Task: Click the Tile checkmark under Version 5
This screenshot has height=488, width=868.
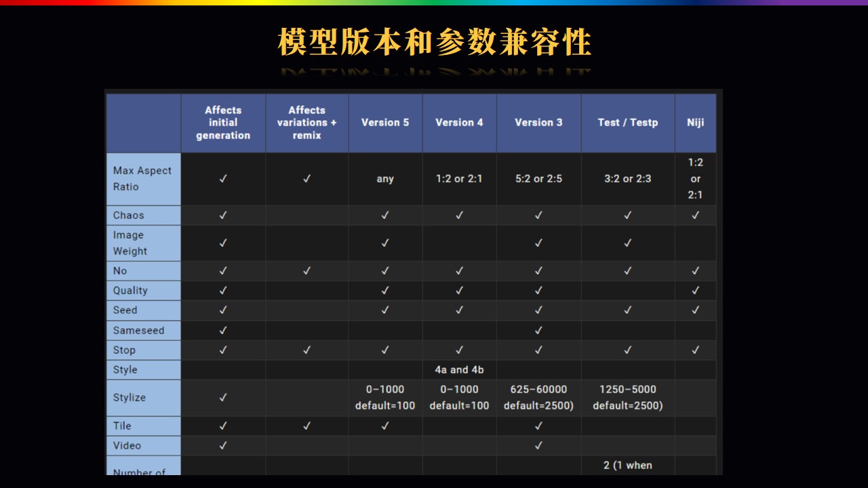Action: (x=385, y=426)
